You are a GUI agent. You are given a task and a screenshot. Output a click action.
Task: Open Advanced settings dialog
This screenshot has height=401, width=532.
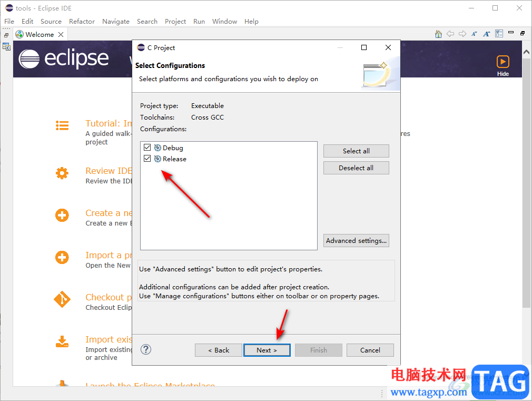tap(356, 240)
